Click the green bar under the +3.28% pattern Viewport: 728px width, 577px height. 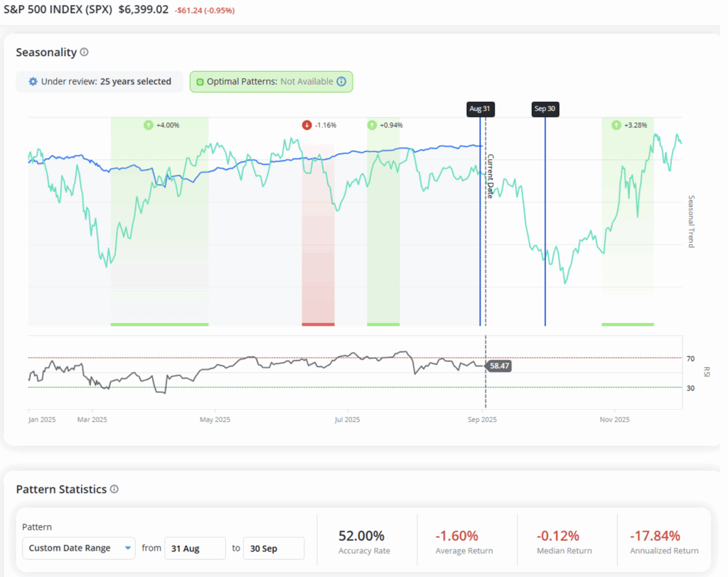tap(628, 324)
